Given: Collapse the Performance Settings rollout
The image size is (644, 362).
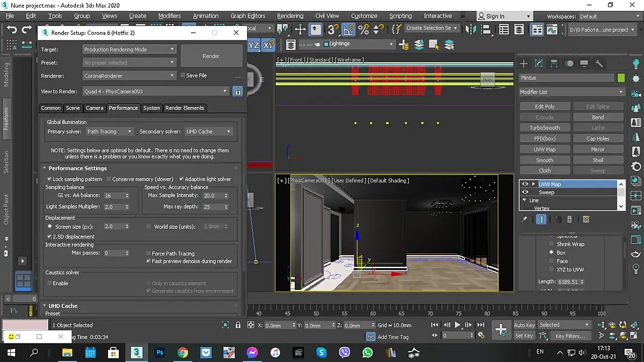Looking at the screenshot, I should click(77, 168).
